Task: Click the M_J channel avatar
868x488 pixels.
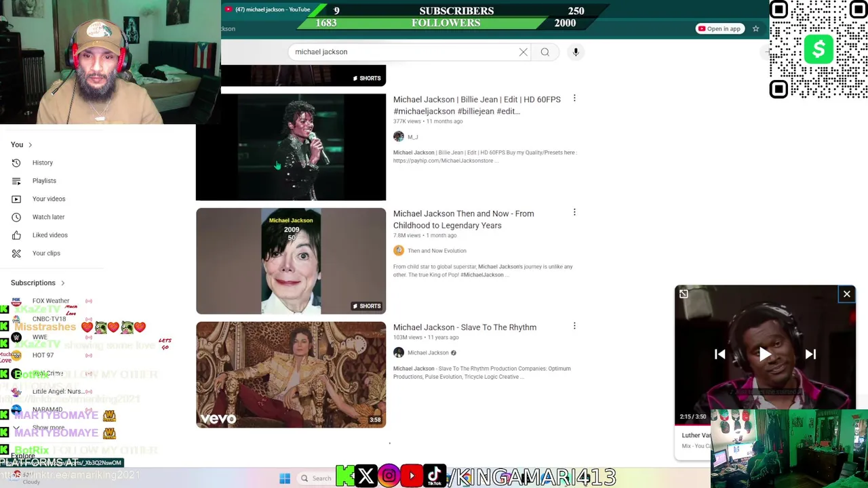Action: (399, 137)
